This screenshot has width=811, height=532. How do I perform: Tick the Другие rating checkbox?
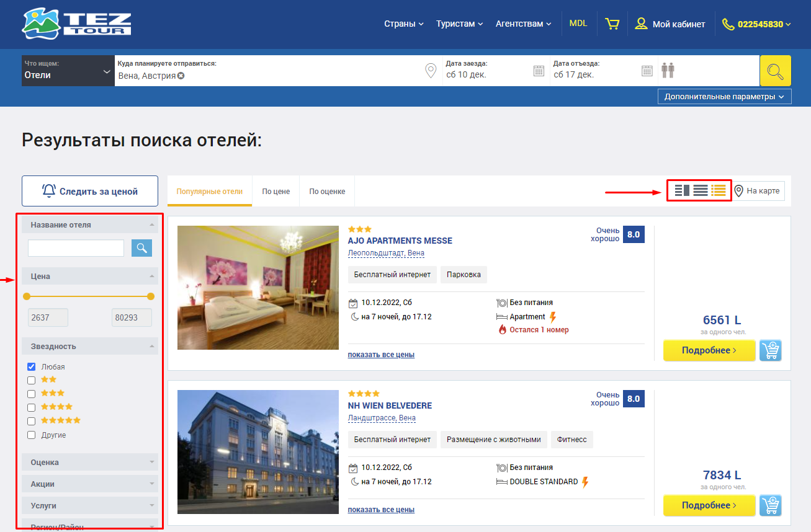(32, 435)
